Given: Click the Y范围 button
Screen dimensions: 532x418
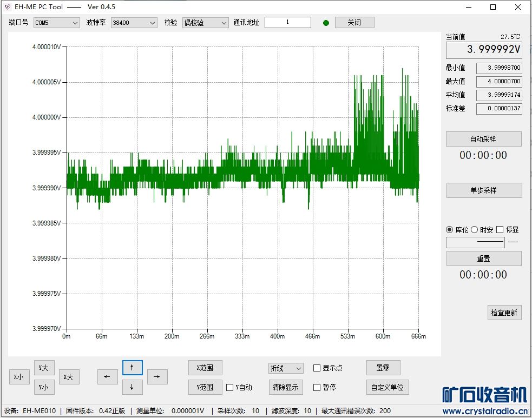Looking at the screenshot, I should click(205, 387).
